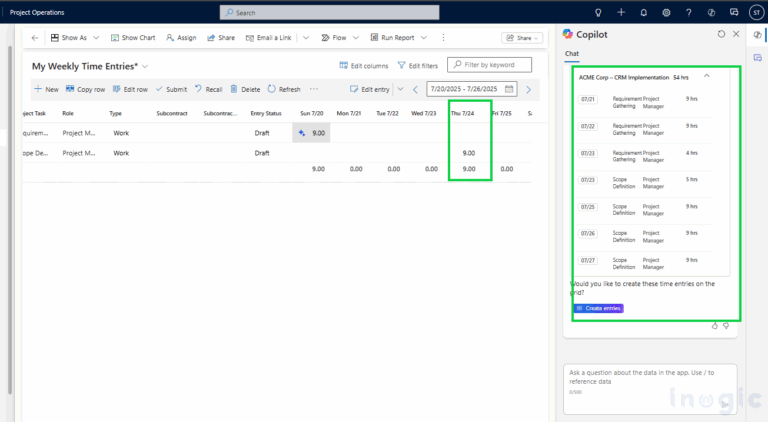Image resolution: width=768 pixels, height=422 pixels.
Task: Give thumbs up to the Copilot response
Action: [715, 326]
